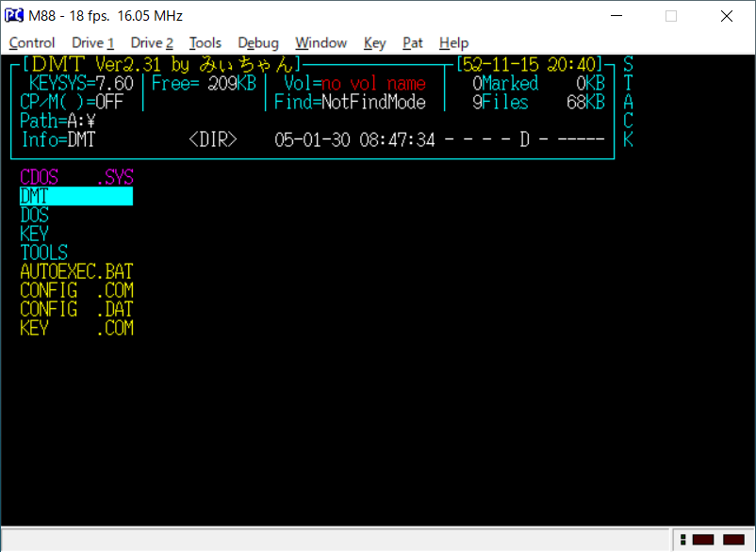Open the Window menu
Image resolution: width=756 pixels, height=552 pixels.
tap(320, 42)
